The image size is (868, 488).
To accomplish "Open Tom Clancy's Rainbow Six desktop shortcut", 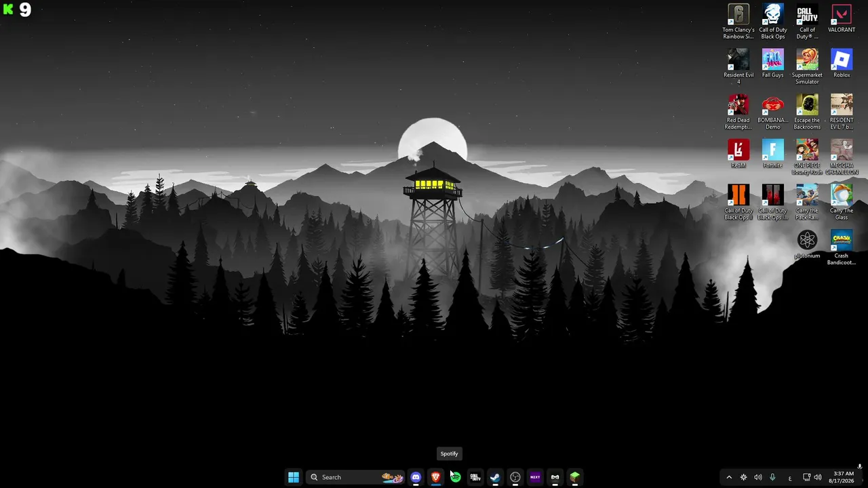I will click(x=738, y=22).
